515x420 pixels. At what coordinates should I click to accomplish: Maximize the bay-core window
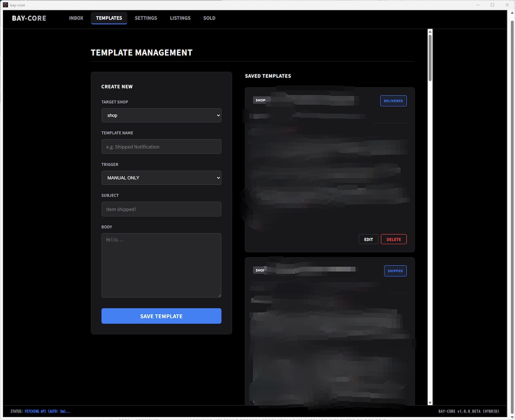click(492, 5)
